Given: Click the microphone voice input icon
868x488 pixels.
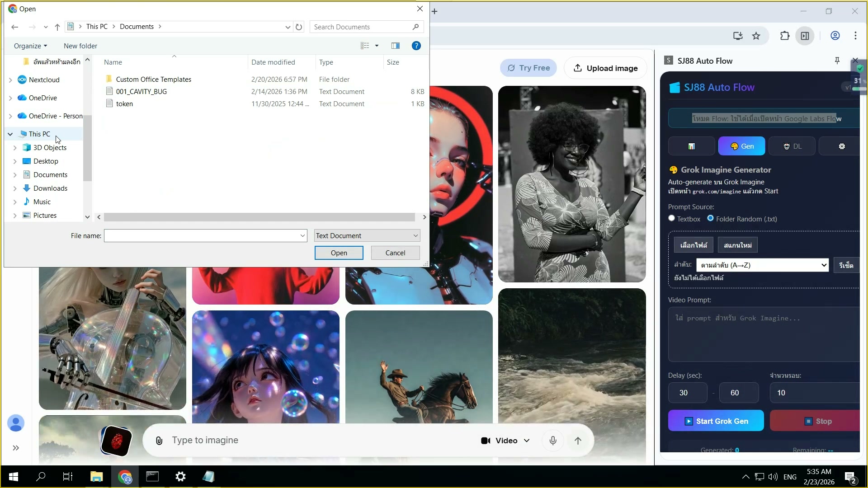Looking at the screenshot, I should [552, 441].
